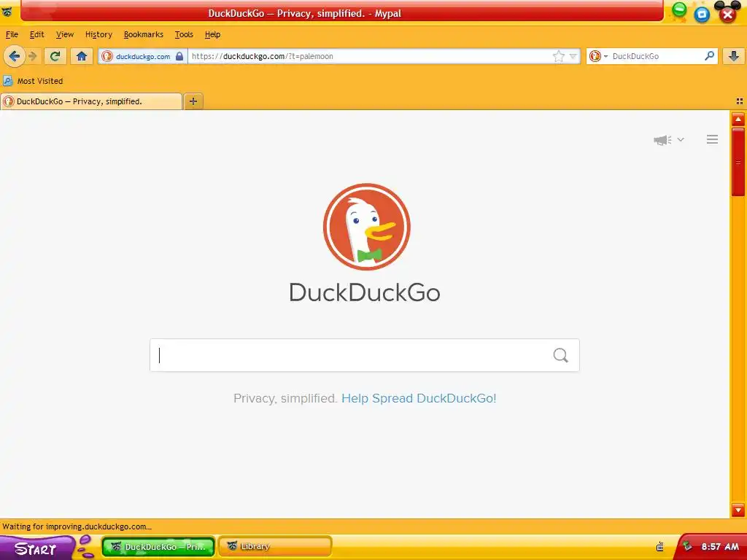
Task: Open the History menu
Action: (98, 34)
